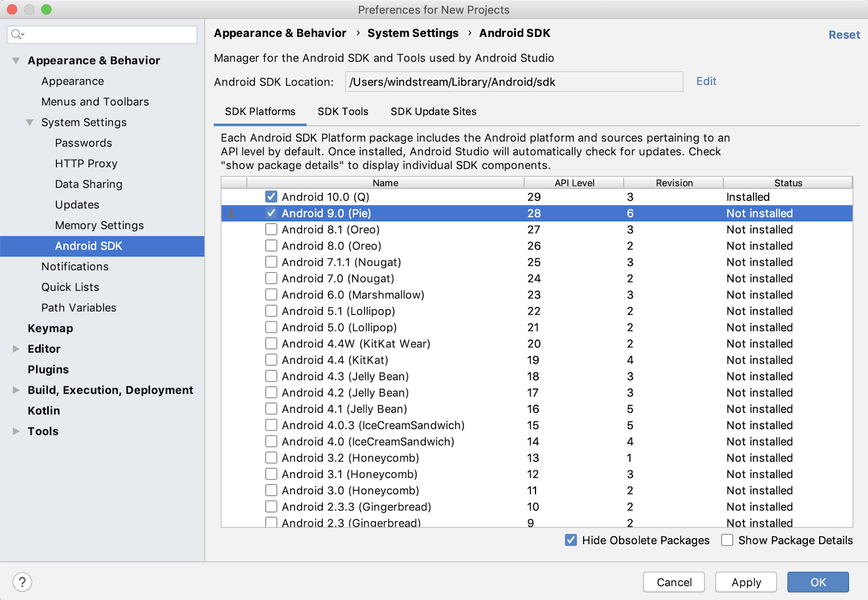Click the Cancel button
The height and width of the screenshot is (600, 868).
coord(674,582)
